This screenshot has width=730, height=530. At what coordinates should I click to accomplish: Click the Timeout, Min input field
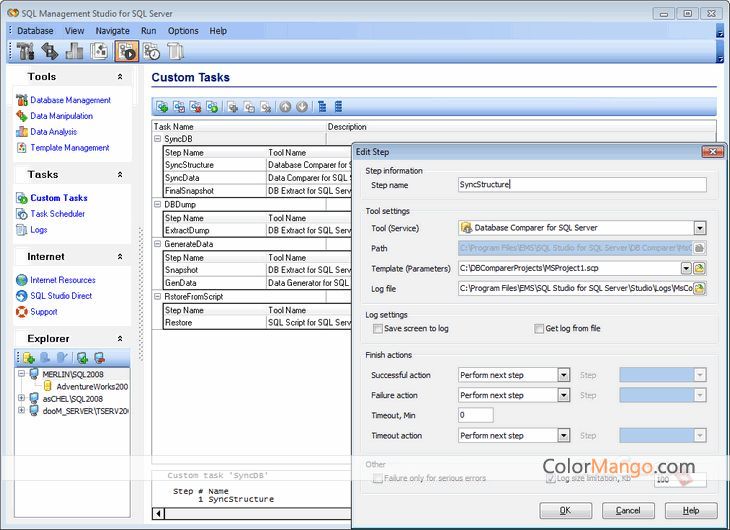(x=476, y=415)
